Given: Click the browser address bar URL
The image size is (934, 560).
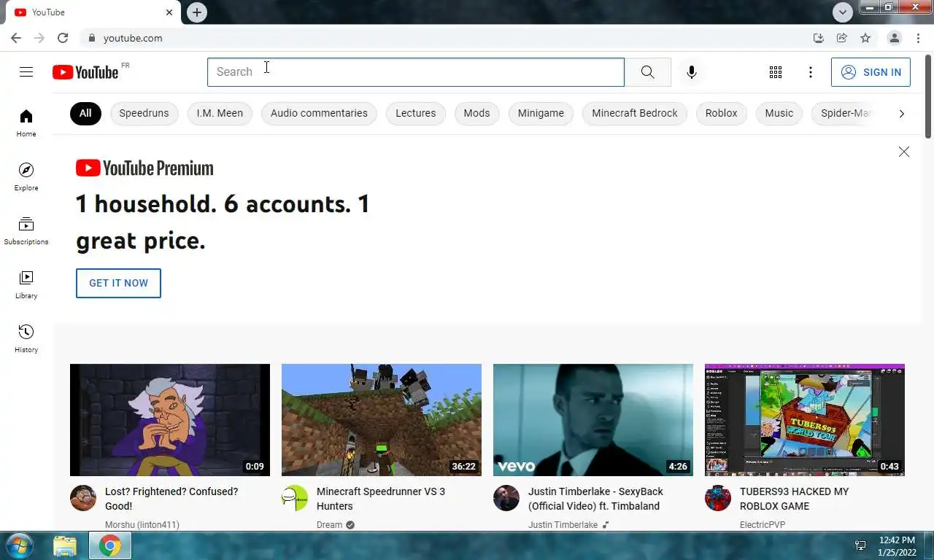Looking at the screenshot, I should tap(133, 38).
